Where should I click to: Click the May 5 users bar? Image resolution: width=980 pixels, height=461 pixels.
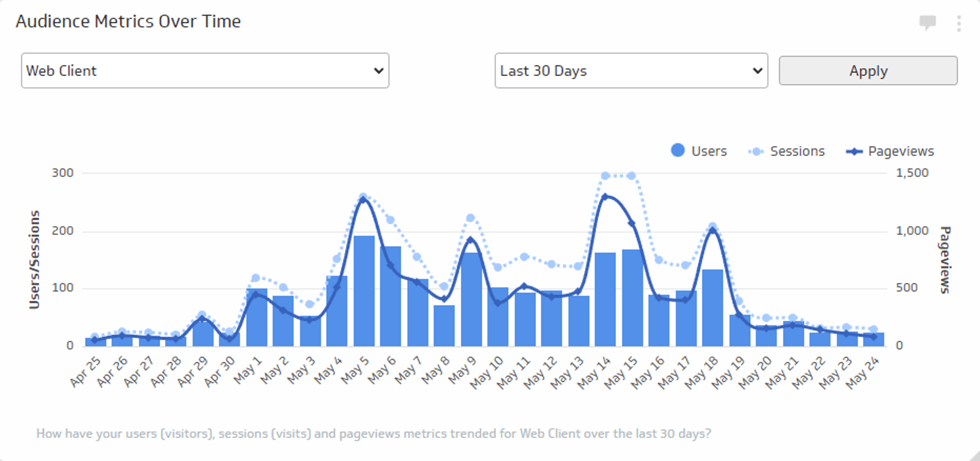[x=364, y=291]
